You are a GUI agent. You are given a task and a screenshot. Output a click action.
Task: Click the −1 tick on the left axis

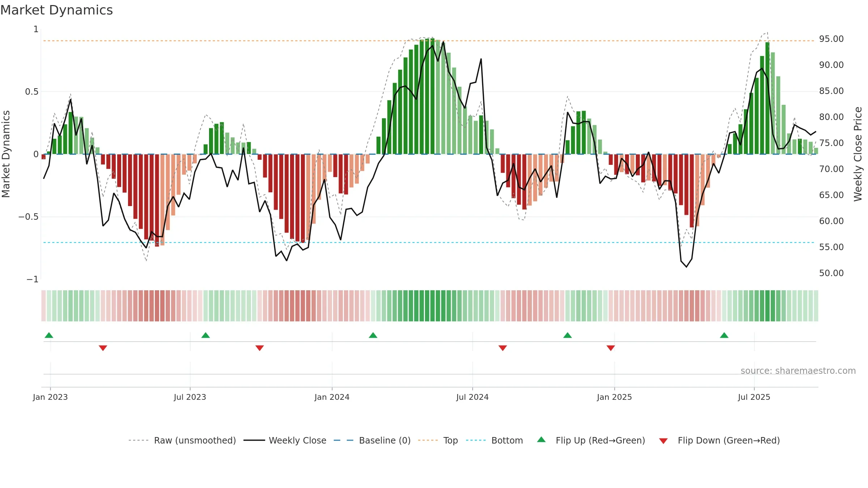(33, 279)
